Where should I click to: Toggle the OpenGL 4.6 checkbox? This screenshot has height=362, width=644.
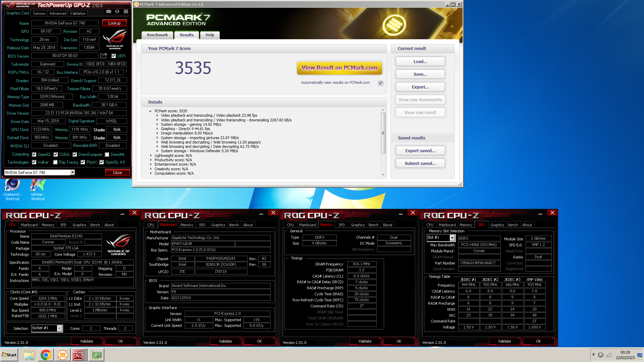coord(102,162)
